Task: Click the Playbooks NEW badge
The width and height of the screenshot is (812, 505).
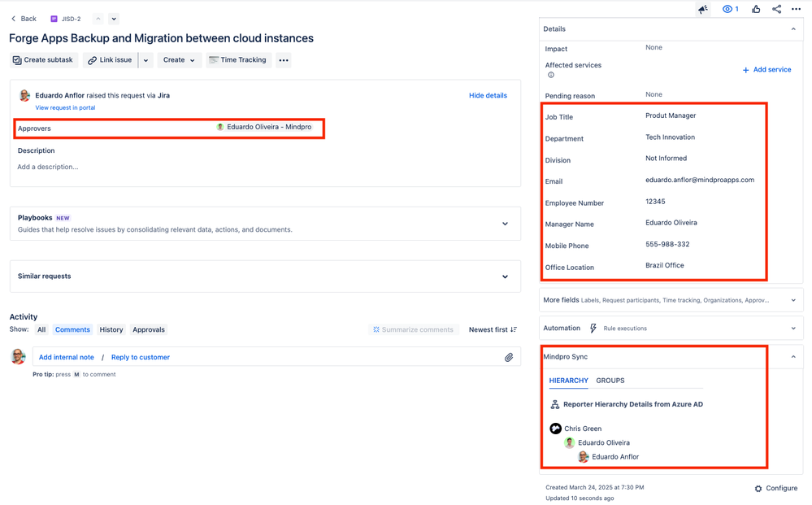Action: click(63, 218)
